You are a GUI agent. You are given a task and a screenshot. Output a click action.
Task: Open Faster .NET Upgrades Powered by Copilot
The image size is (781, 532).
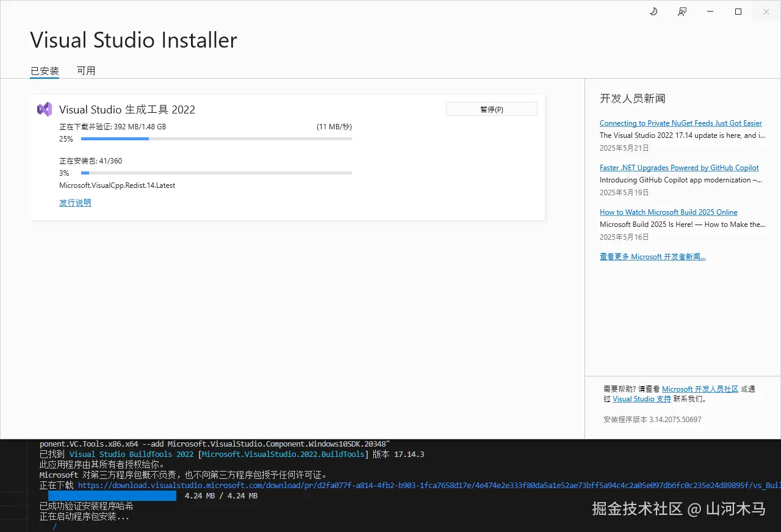click(679, 168)
